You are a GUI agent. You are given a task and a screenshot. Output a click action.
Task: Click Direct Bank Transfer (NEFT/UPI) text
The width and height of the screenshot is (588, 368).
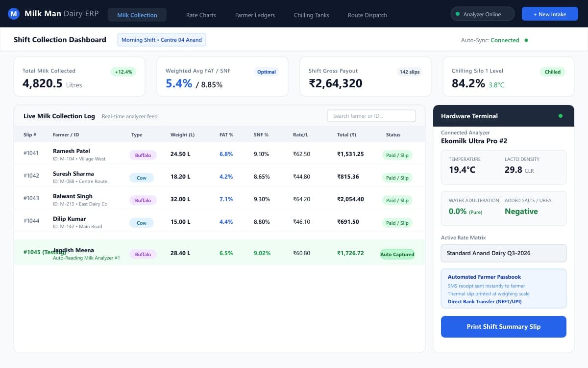click(x=485, y=301)
